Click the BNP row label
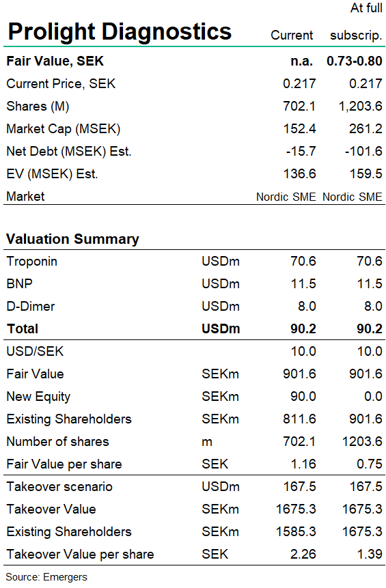Viewport: 386px width, 588px height. coord(20,283)
